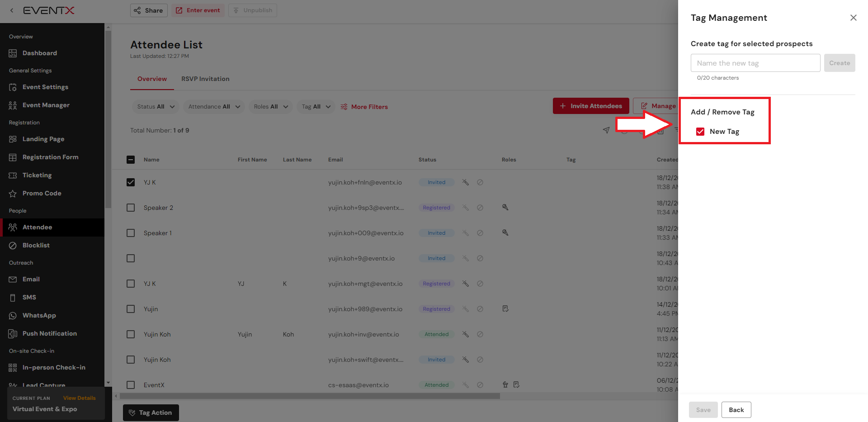868x422 pixels.
Task: Expand the Roles All filter dropdown
Action: (x=270, y=107)
